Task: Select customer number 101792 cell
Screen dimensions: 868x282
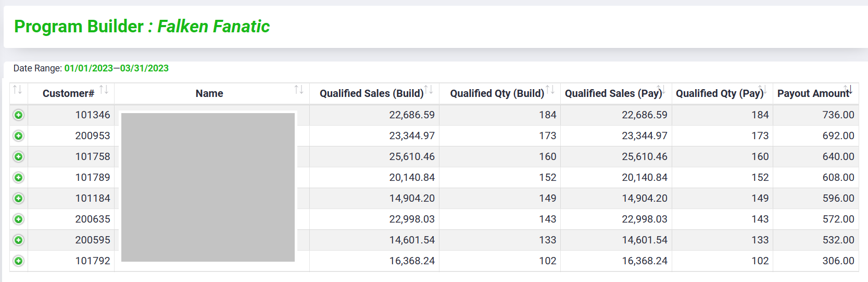Action: click(92, 261)
